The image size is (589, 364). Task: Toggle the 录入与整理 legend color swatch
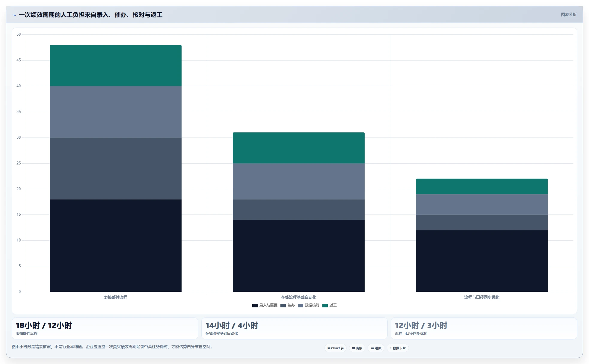[255, 306]
